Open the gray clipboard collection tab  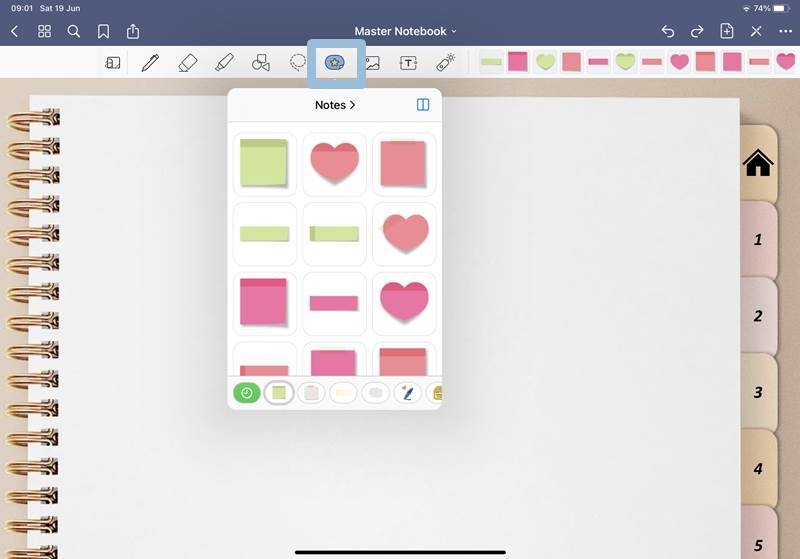[311, 393]
